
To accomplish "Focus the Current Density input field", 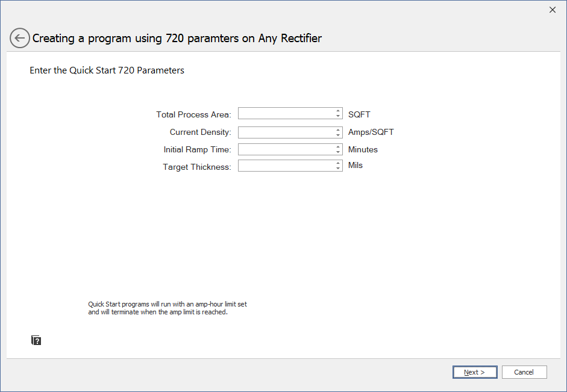I will tap(286, 132).
